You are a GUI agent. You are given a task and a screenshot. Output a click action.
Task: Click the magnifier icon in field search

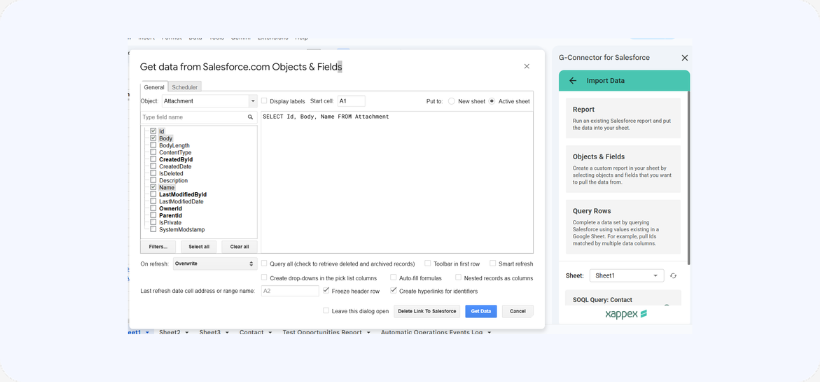pos(250,117)
